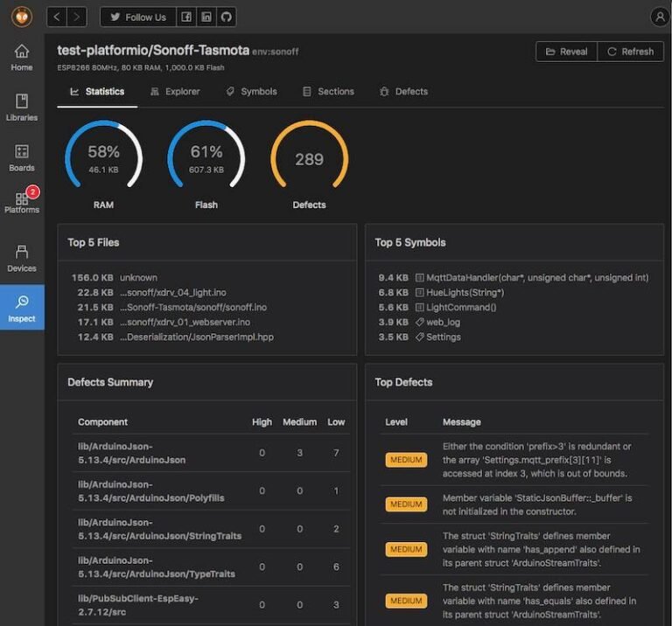Image resolution: width=672 pixels, height=626 pixels.
Task: Switch to the Sections tab
Action: point(328,92)
